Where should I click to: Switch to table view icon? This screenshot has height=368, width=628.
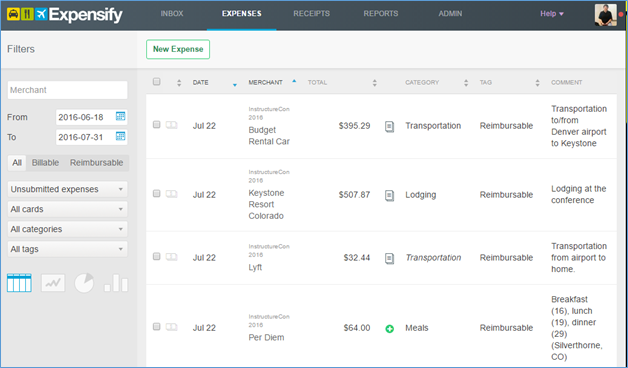19,283
